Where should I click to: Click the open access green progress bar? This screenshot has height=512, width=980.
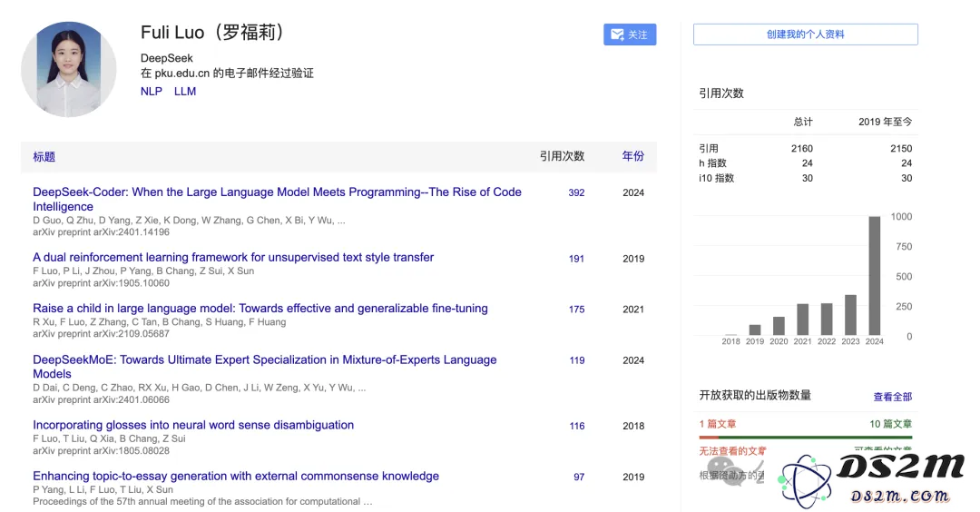(815, 437)
